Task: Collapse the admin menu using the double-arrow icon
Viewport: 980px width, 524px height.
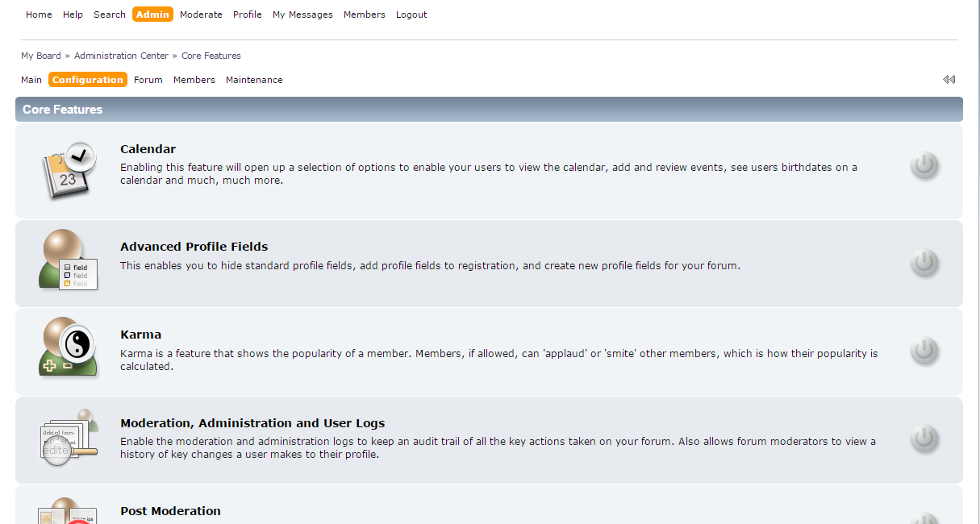Action: click(x=949, y=79)
